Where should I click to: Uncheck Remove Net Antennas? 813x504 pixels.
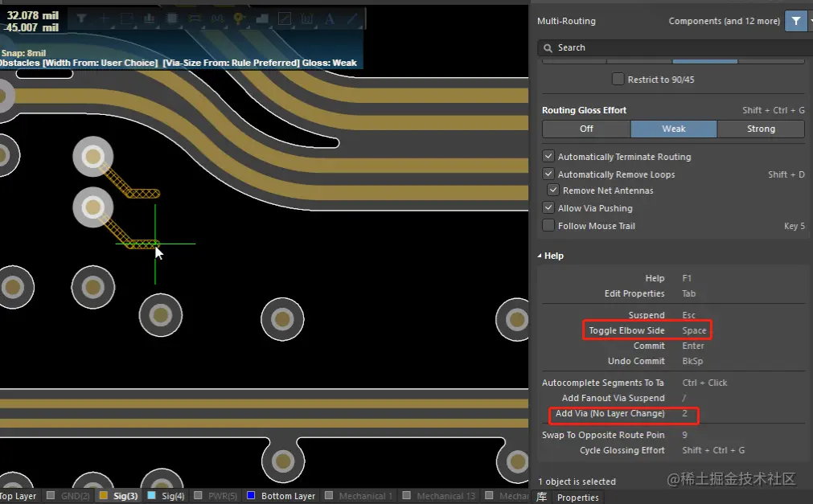point(553,190)
